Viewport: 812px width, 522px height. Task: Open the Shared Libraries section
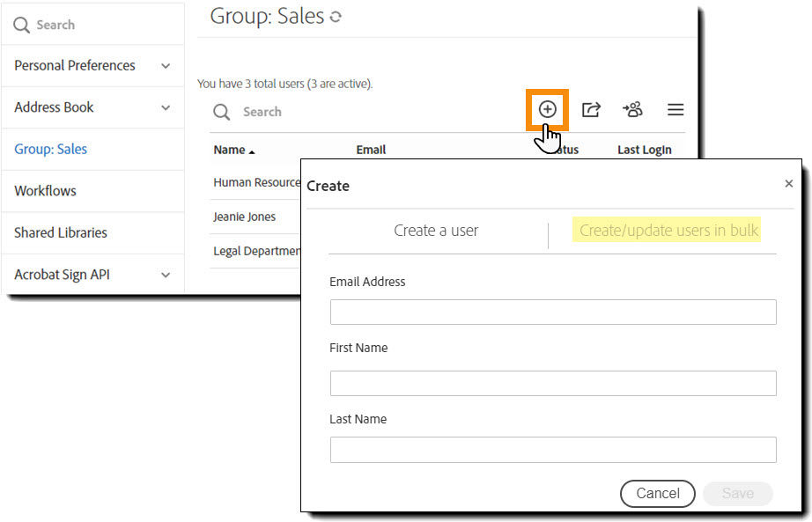[61, 232]
